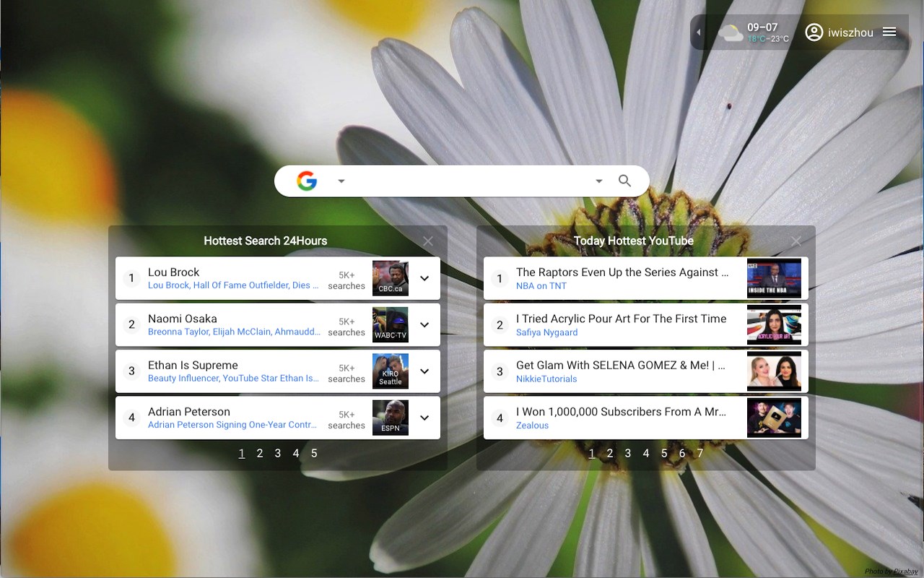Click Lou Brock's 5K+ searches count

(x=346, y=280)
